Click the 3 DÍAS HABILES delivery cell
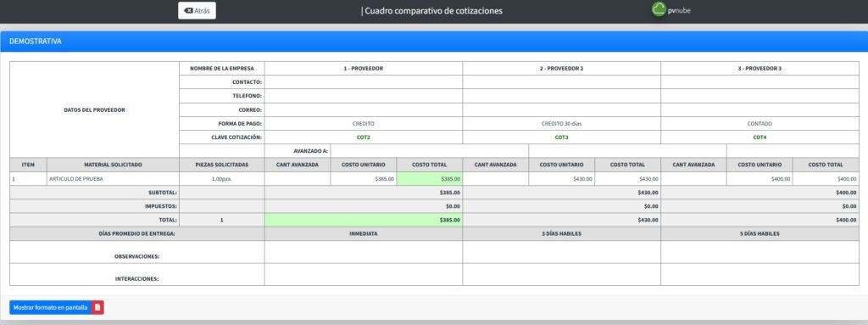The width and height of the screenshot is (868, 325). 561,233
